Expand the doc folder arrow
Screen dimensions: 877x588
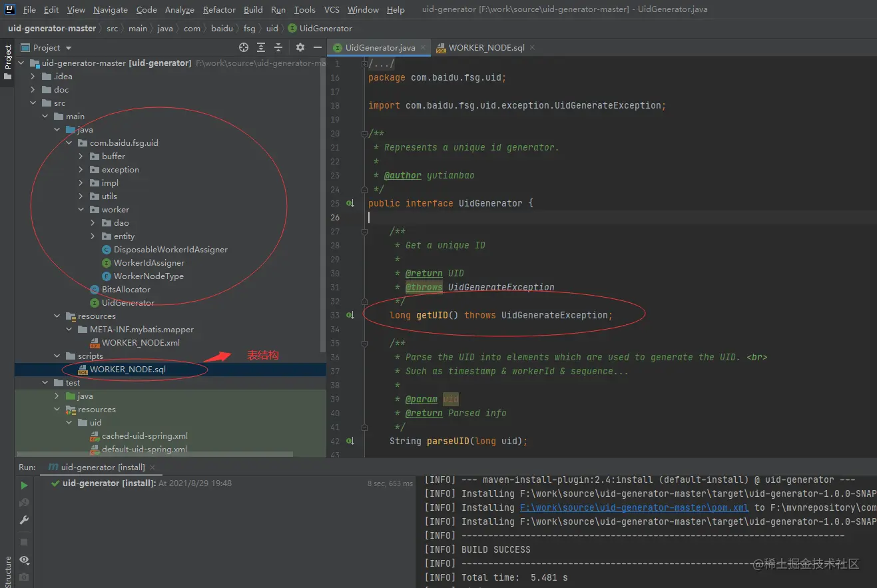click(x=33, y=89)
